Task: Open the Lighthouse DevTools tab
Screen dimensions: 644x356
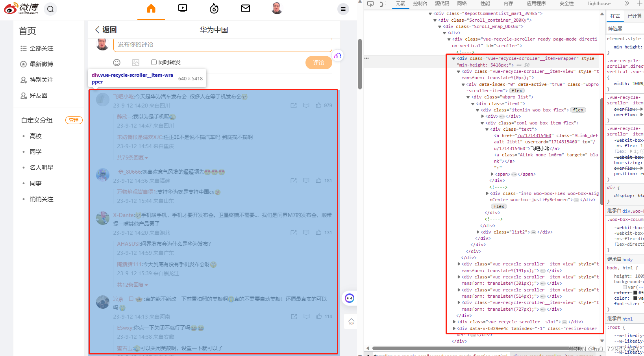Action: click(599, 4)
